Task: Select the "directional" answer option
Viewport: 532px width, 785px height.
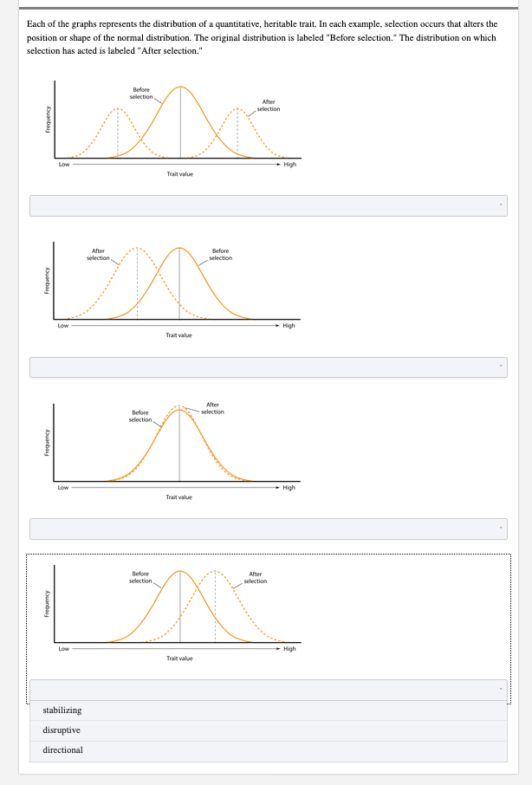Action: (61, 749)
